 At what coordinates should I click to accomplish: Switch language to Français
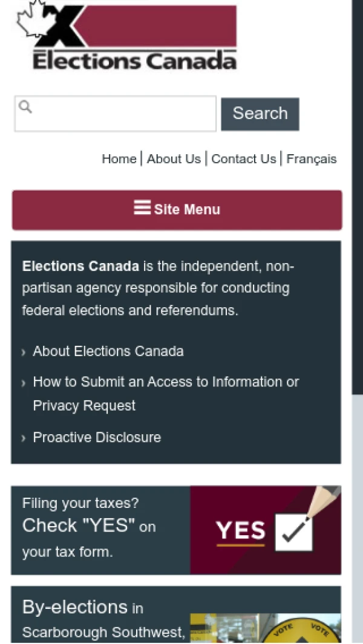pos(311,159)
